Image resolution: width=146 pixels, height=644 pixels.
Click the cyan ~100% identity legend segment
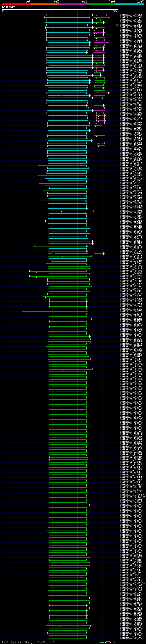tap(130, 4)
